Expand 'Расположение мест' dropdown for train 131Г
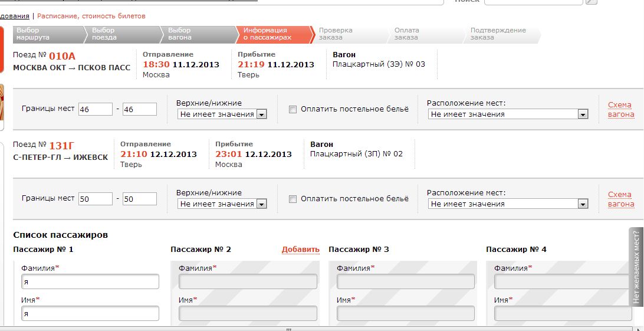Image resolution: width=644 pixels, height=331 pixels. (508, 204)
